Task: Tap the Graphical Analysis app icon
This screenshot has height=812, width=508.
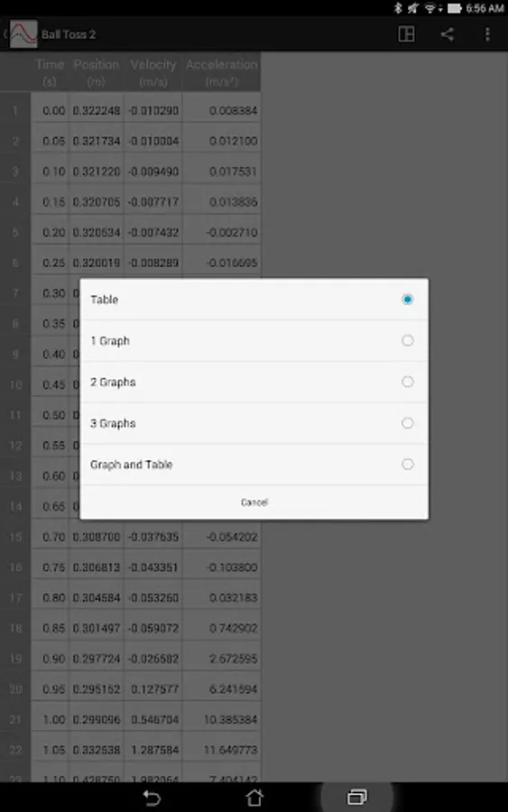Action: (23, 34)
